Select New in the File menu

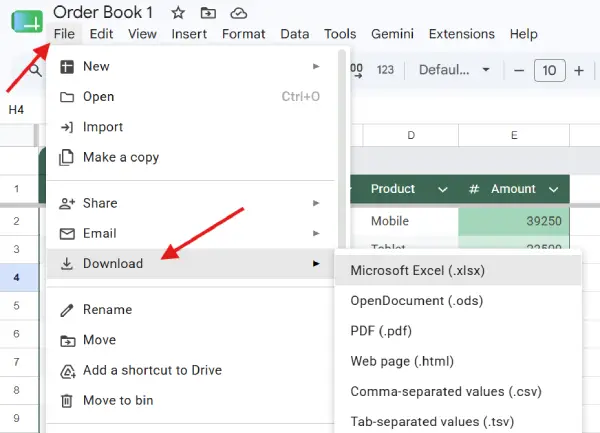[x=191, y=67]
